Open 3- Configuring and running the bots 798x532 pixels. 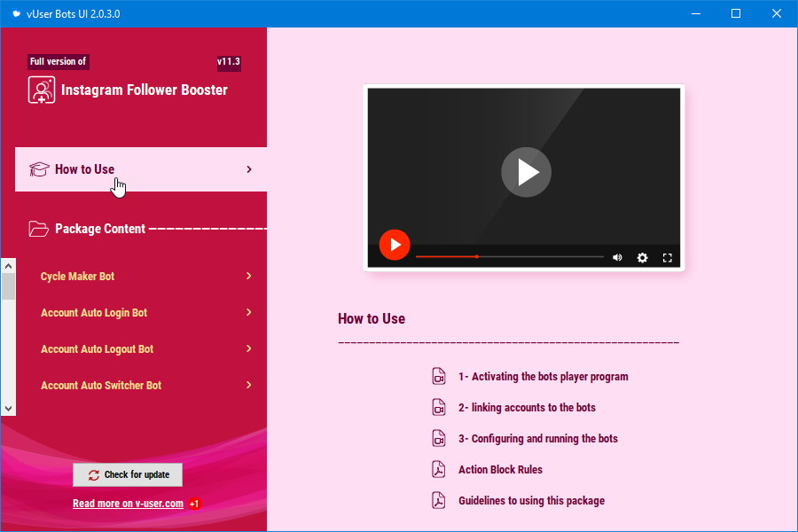point(538,439)
